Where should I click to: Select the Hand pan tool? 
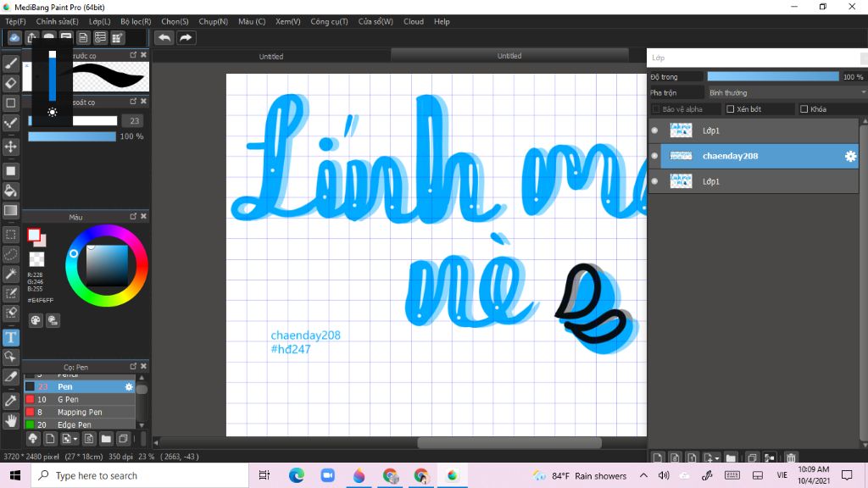(x=10, y=420)
